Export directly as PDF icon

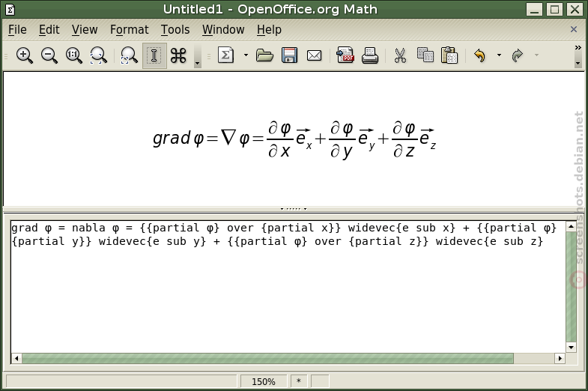tap(345, 56)
